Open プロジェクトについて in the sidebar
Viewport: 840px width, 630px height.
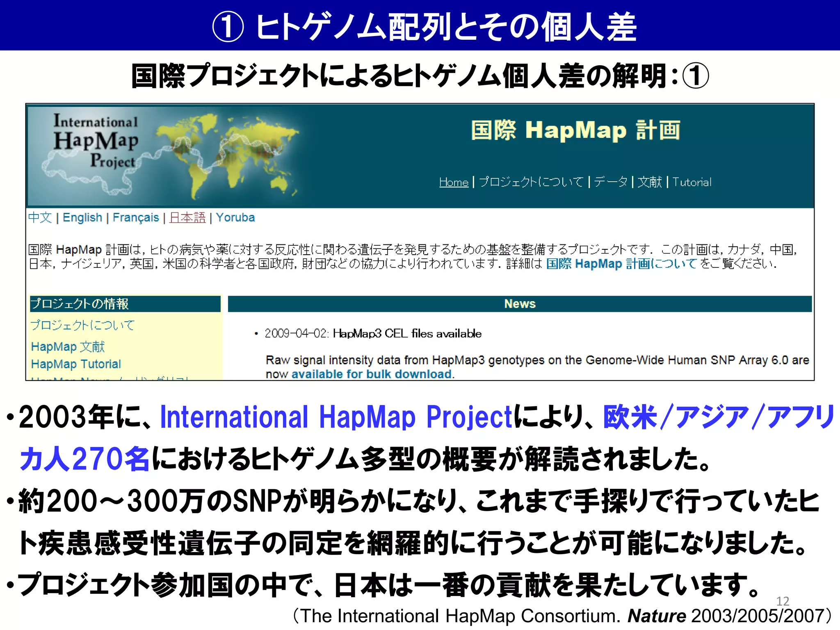(x=82, y=325)
